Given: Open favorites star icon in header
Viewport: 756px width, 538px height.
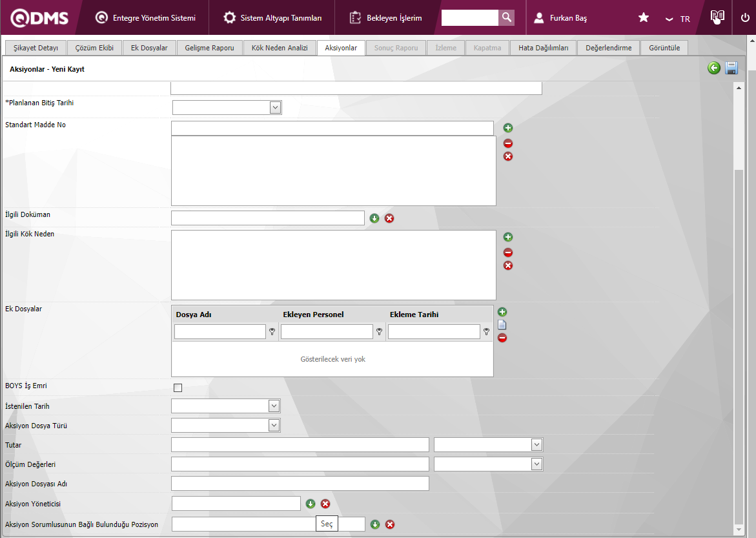Looking at the screenshot, I should click(x=643, y=17).
